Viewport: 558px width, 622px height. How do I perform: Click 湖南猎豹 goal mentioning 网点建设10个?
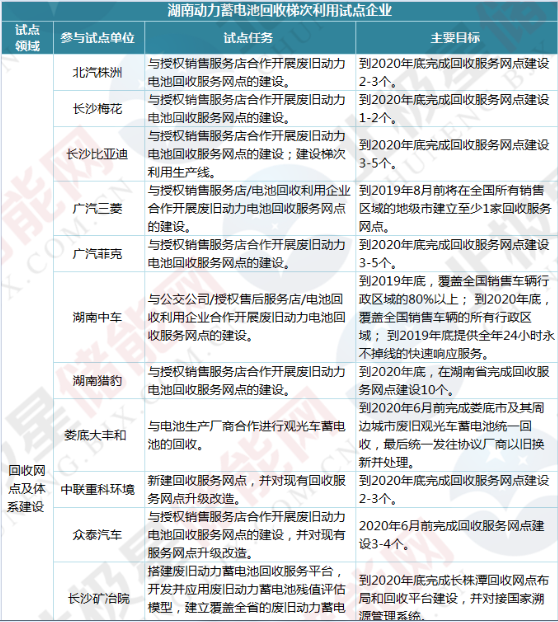pos(456,380)
